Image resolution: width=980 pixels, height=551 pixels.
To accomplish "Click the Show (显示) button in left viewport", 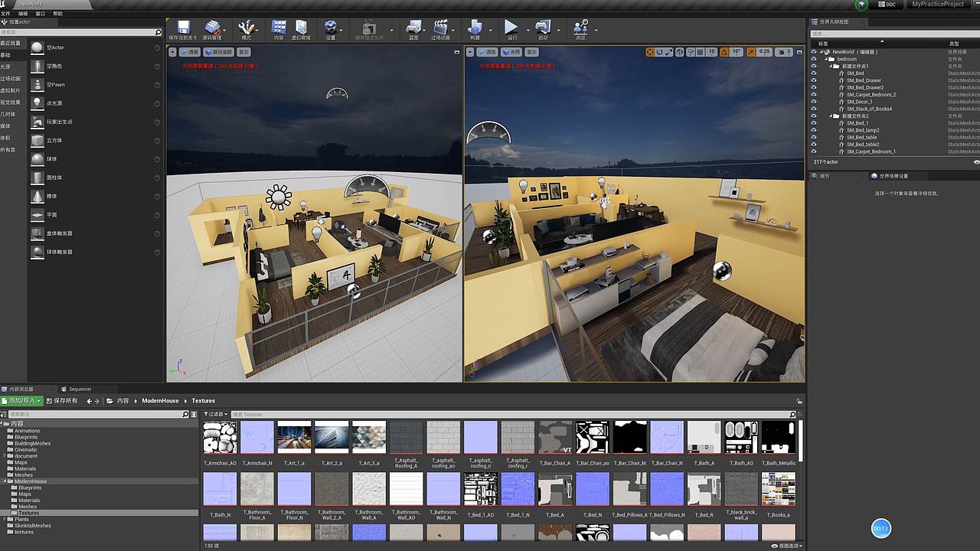I will tap(243, 52).
